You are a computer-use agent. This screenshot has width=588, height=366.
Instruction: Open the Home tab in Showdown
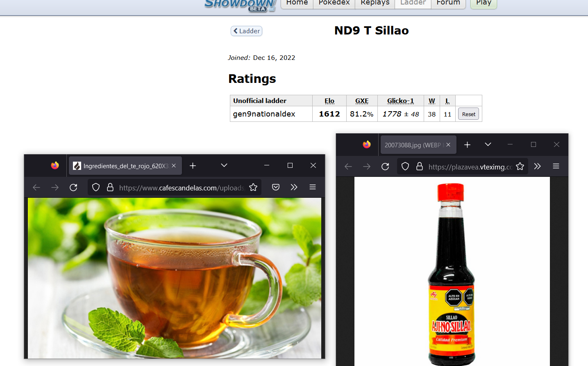[297, 3]
